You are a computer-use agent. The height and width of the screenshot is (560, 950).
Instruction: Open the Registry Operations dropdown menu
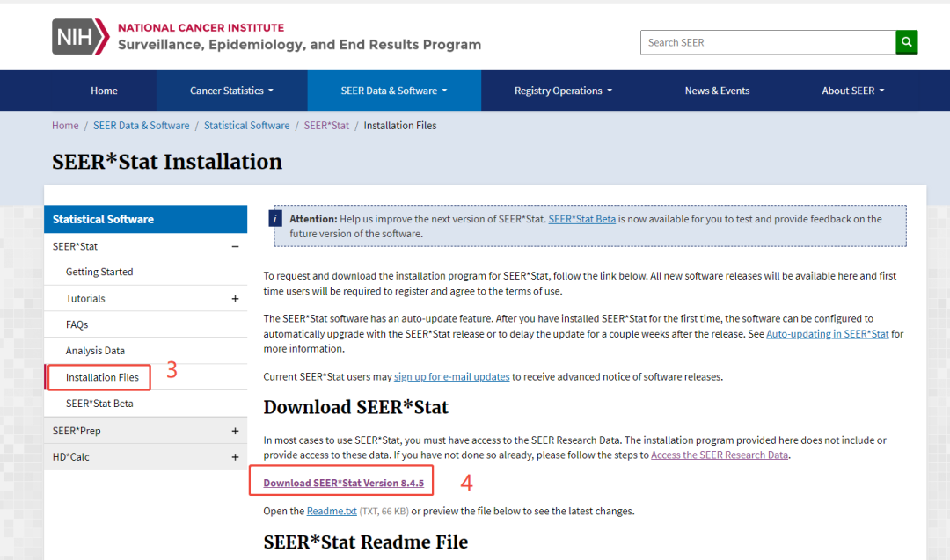pos(563,91)
